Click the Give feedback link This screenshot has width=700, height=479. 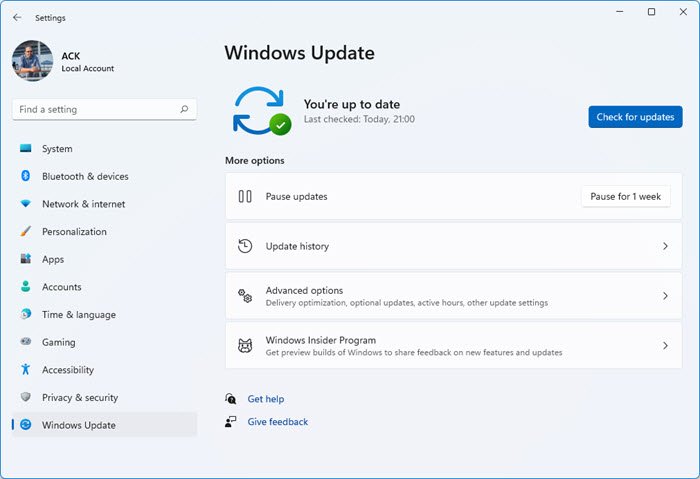point(277,422)
